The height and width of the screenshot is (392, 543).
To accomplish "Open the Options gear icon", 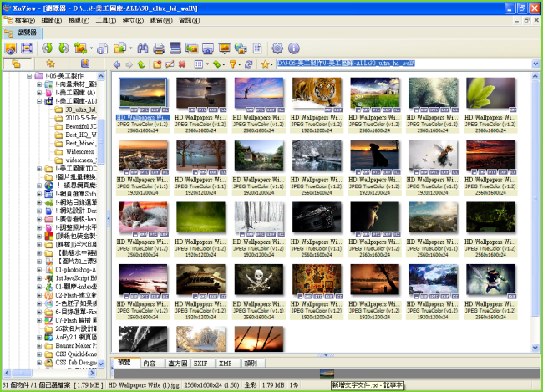I will (x=277, y=48).
